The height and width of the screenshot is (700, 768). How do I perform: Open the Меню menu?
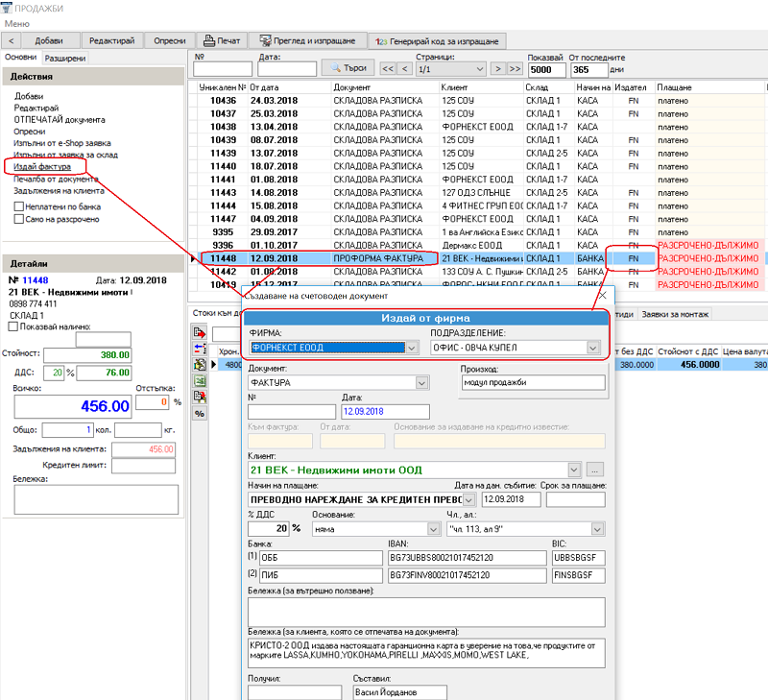17,23
